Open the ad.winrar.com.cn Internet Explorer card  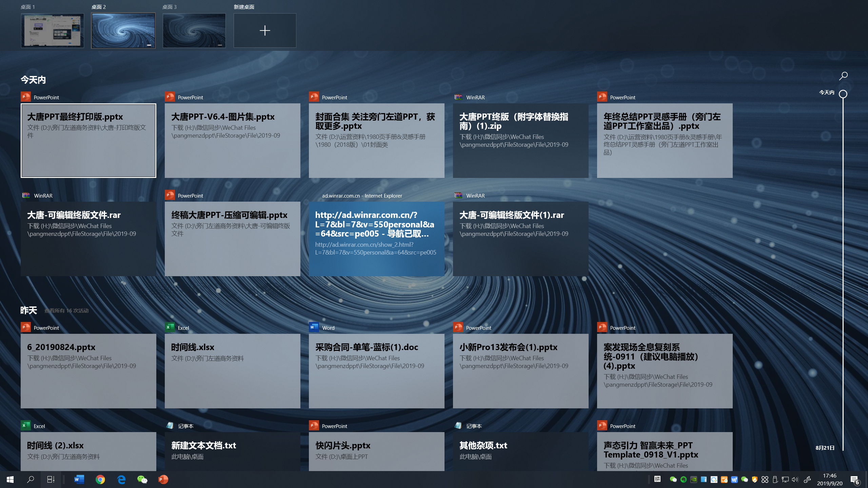(376, 239)
